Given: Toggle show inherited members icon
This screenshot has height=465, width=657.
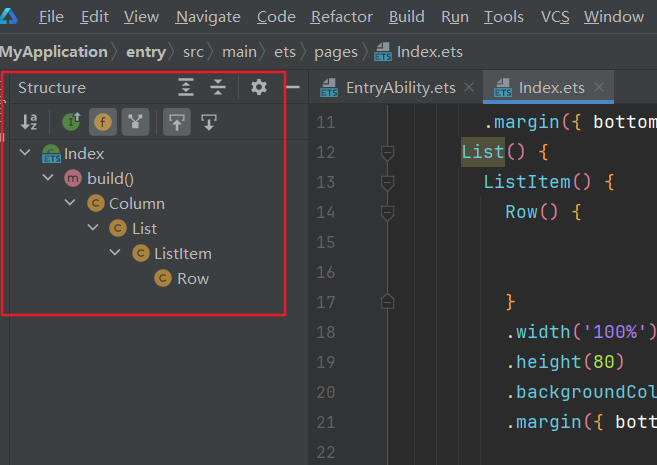Looking at the screenshot, I should pos(71,122).
